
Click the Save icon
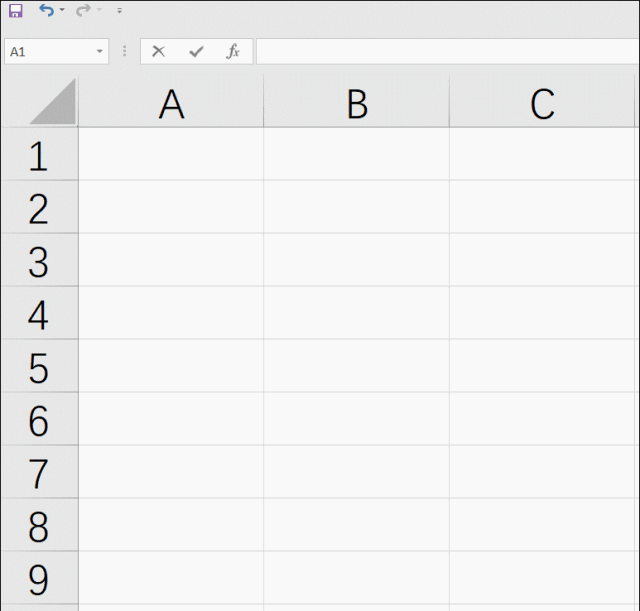pos(15,11)
